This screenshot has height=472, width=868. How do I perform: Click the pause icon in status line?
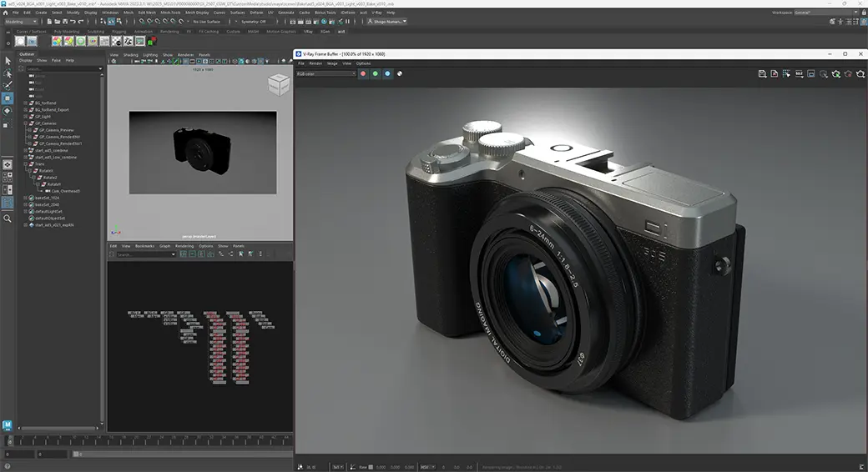(348, 22)
